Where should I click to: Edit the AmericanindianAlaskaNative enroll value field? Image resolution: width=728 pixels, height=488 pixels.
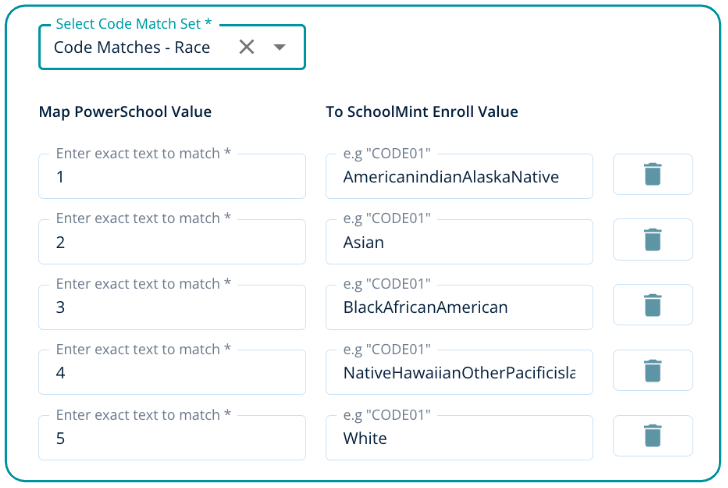click(x=459, y=177)
